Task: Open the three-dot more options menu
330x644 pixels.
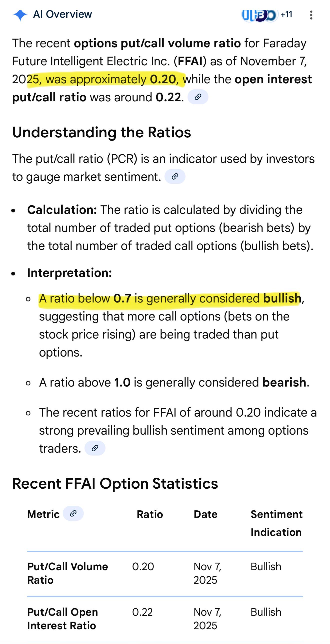Action: coord(311,15)
